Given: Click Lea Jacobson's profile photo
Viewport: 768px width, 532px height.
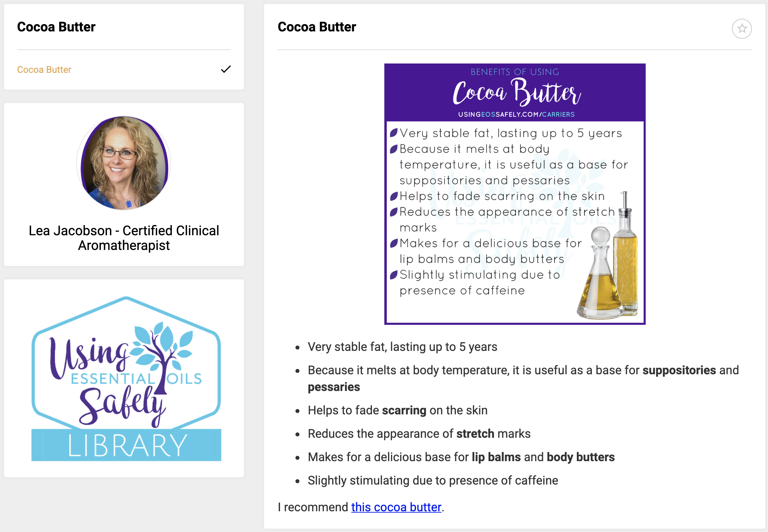Looking at the screenshot, I should tap(124, 163).
